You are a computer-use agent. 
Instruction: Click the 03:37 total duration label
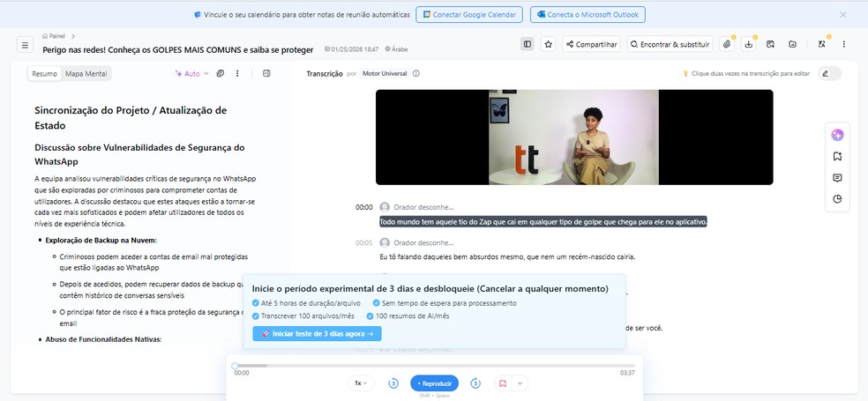[627, 374]
